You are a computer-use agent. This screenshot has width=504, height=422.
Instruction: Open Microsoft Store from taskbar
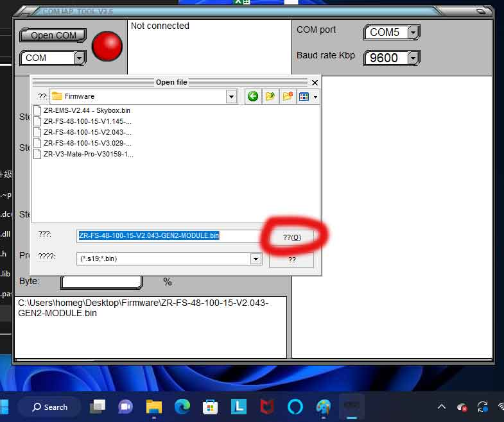point(211,407)
